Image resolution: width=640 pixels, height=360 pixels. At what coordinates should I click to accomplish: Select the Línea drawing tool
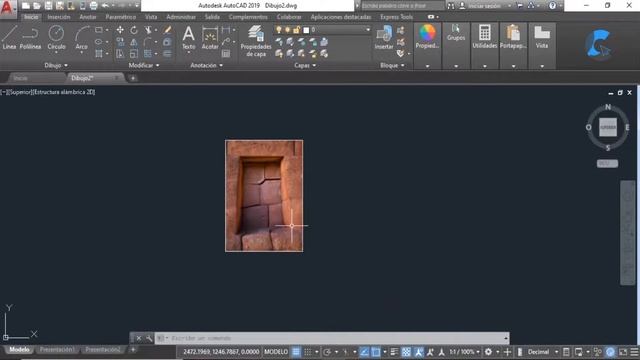pos(9,38)
